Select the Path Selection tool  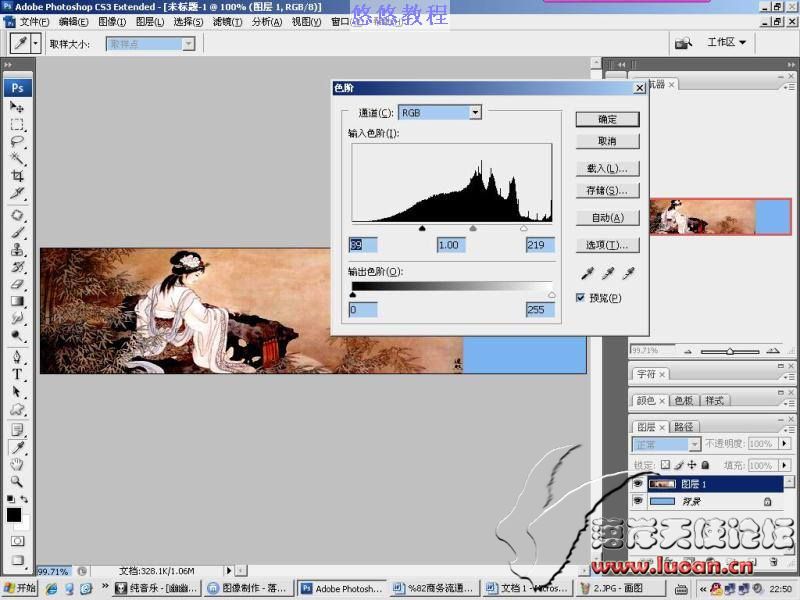(x=17, y=391)
